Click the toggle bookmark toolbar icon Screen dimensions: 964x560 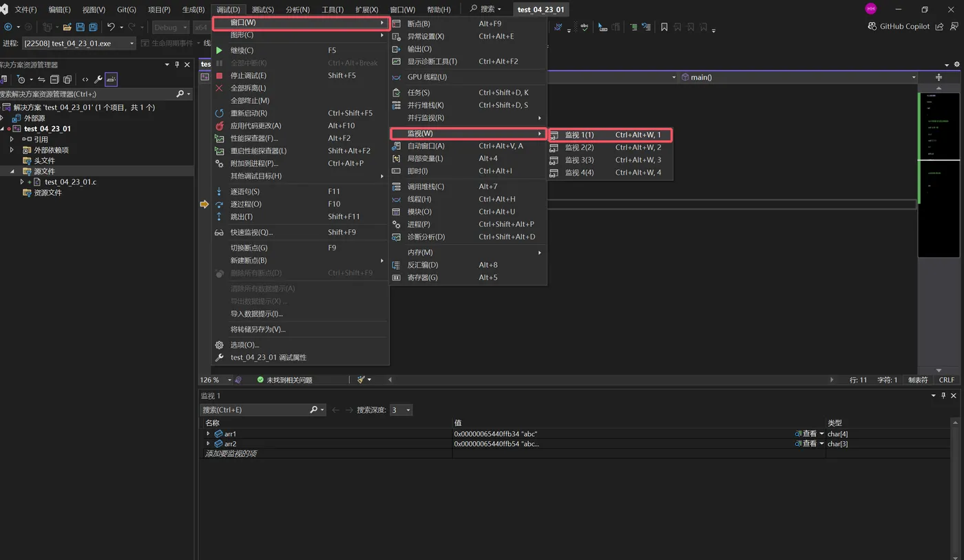664,27
